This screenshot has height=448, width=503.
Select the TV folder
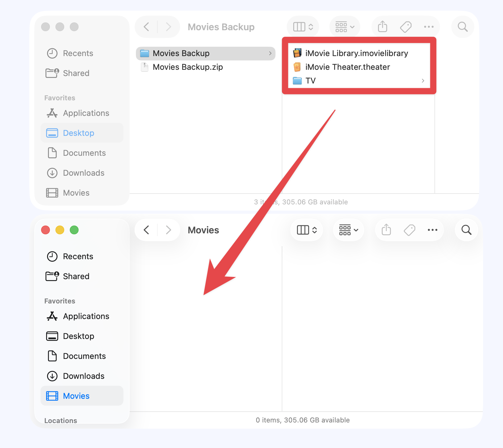click(359, 81)
